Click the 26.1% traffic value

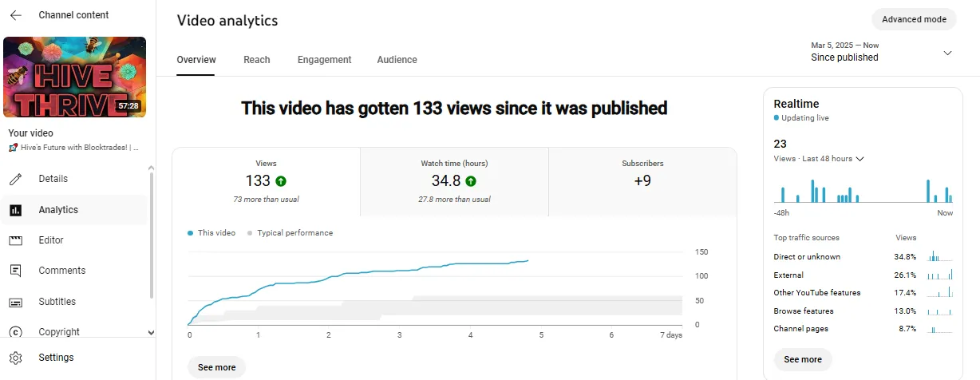coord(905,275)
